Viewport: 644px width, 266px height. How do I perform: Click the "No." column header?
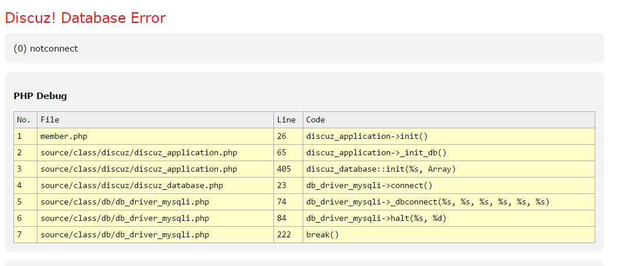23,120
